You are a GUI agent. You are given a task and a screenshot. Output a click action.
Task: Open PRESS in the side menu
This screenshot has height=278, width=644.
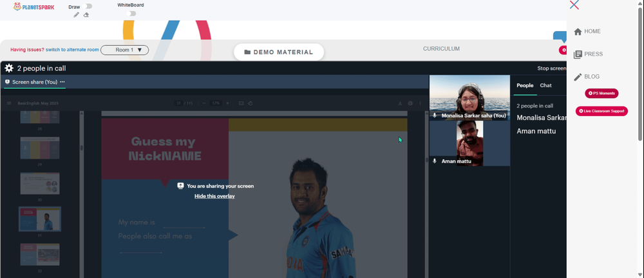[588, 54]
